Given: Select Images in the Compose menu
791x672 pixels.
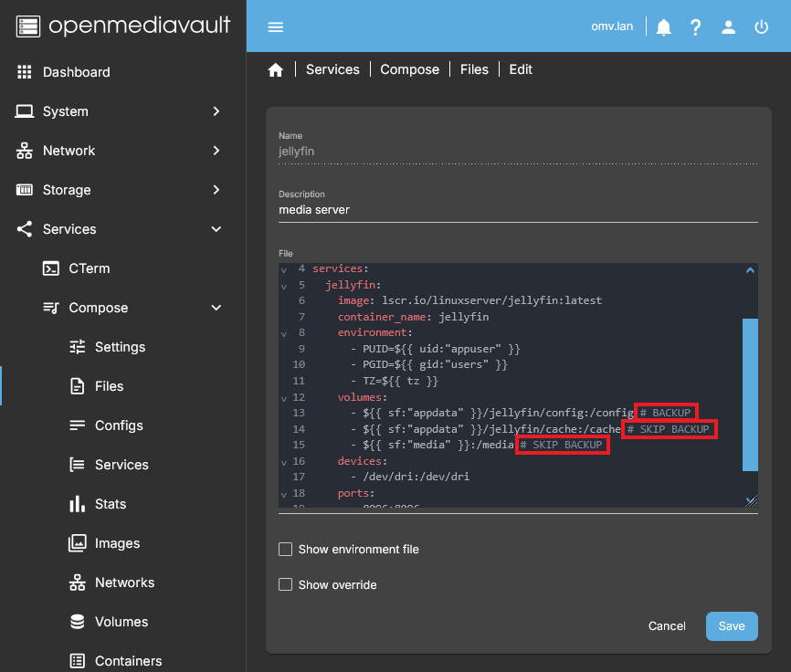Looking at the screenshot, I should 117,543.
